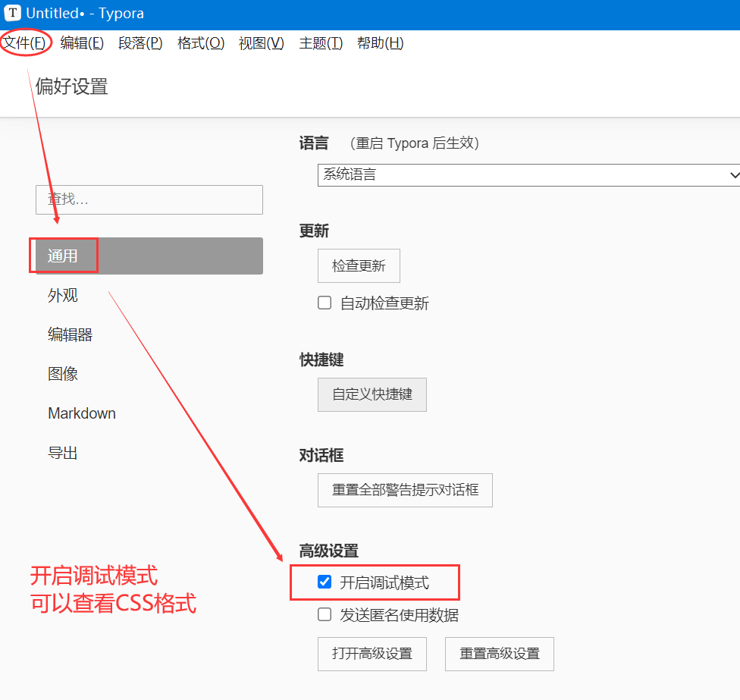Enable 自动检查更新 checkbox
Viewport: 740px width, 700px height.
[325, 303]
